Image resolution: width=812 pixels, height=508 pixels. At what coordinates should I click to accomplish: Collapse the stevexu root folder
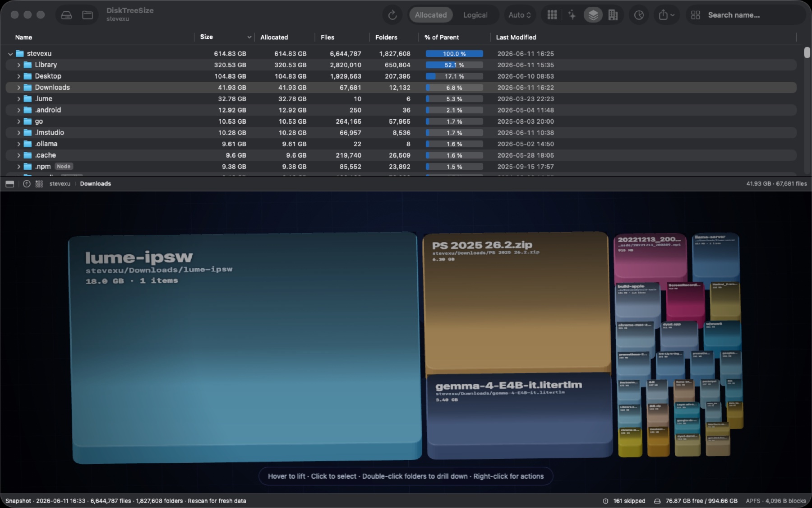[10, 54]
